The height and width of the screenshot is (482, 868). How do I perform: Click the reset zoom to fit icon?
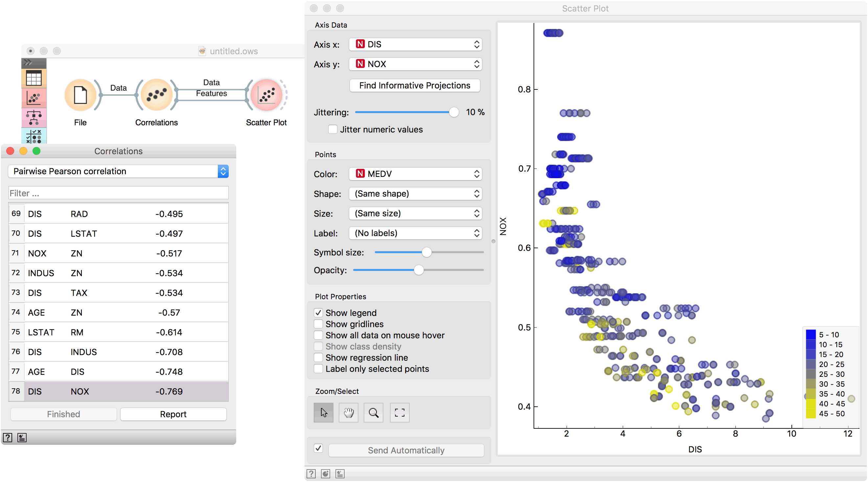(x=399, y=412)
